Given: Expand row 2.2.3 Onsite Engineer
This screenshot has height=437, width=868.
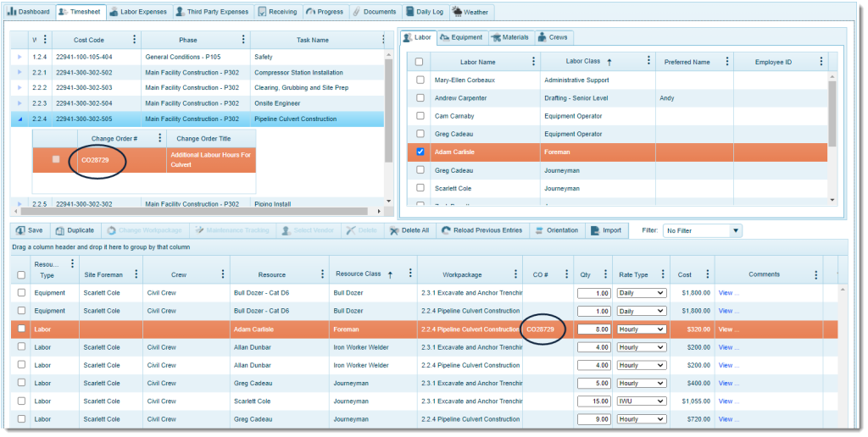Looking at the screenshot, I should click(20, 103).
